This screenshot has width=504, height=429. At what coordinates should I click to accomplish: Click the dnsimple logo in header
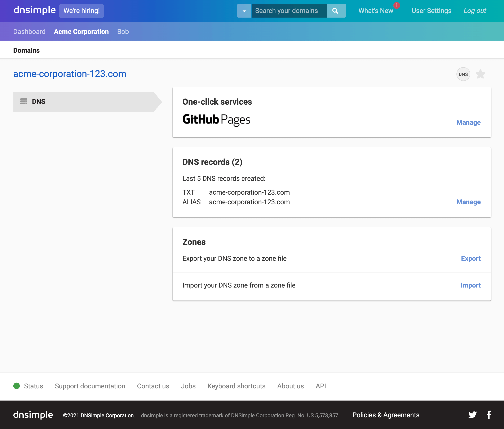click(35, 10)
